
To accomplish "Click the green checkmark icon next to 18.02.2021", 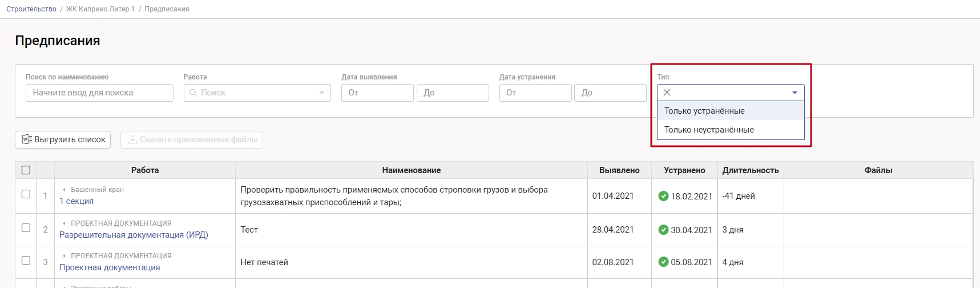I will [663, 196].
